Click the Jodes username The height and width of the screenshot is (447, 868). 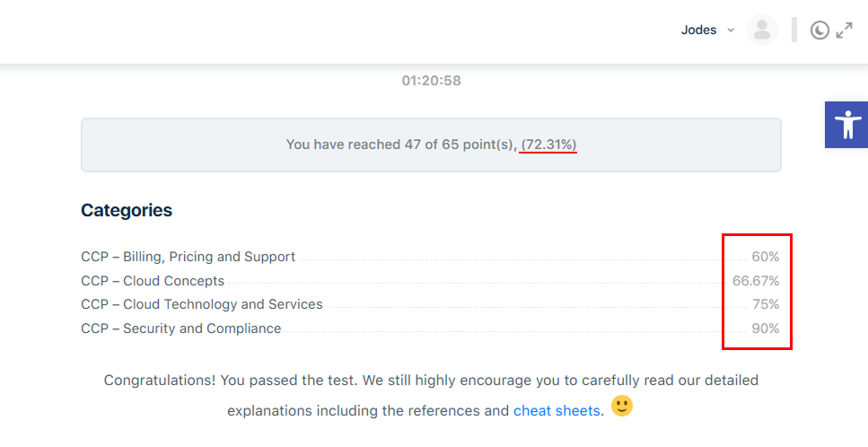tap(698, 30)
